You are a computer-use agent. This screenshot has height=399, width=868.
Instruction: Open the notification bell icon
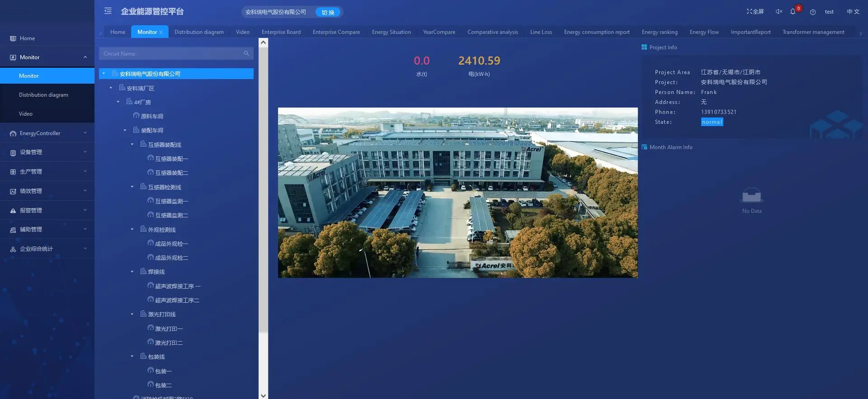point(793,12)
